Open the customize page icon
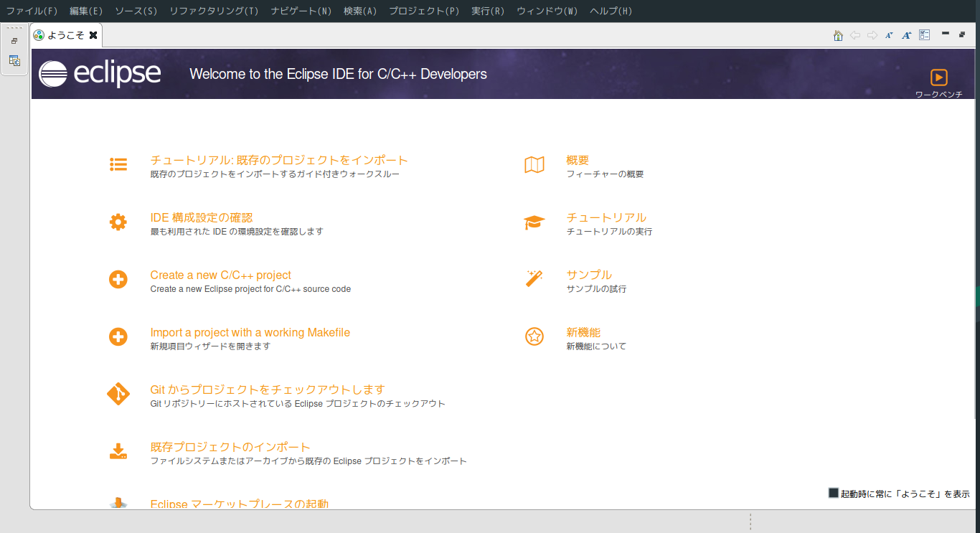 click(x=925, y=34)
